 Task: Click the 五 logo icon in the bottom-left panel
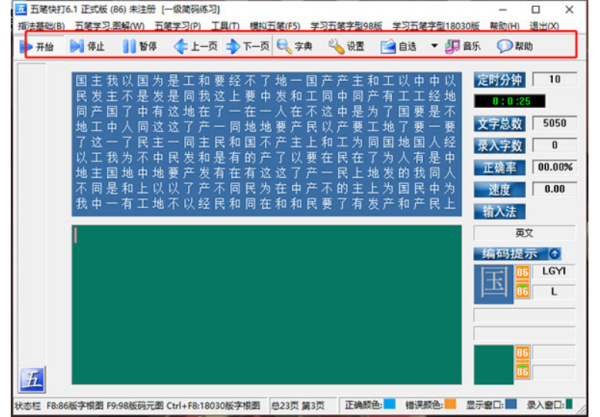32,379
